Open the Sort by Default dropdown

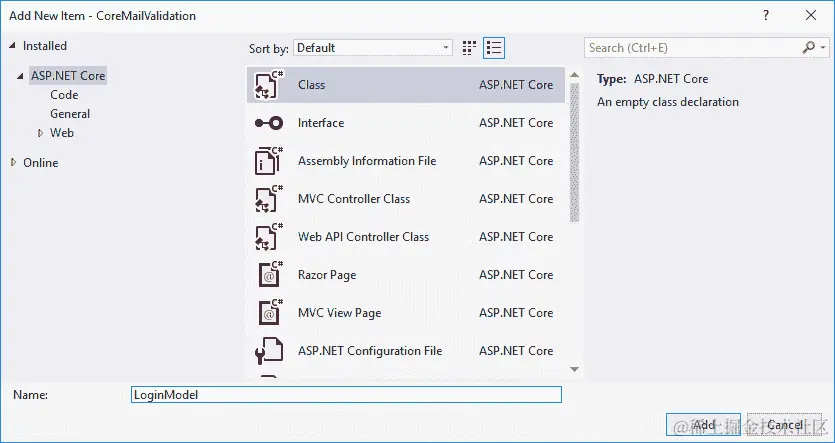373,48
